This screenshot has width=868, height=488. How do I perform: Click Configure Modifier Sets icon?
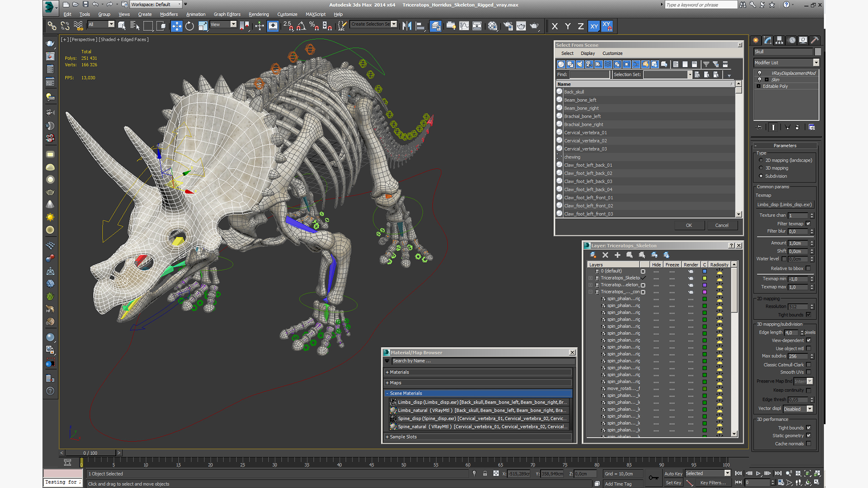(812, 127)
